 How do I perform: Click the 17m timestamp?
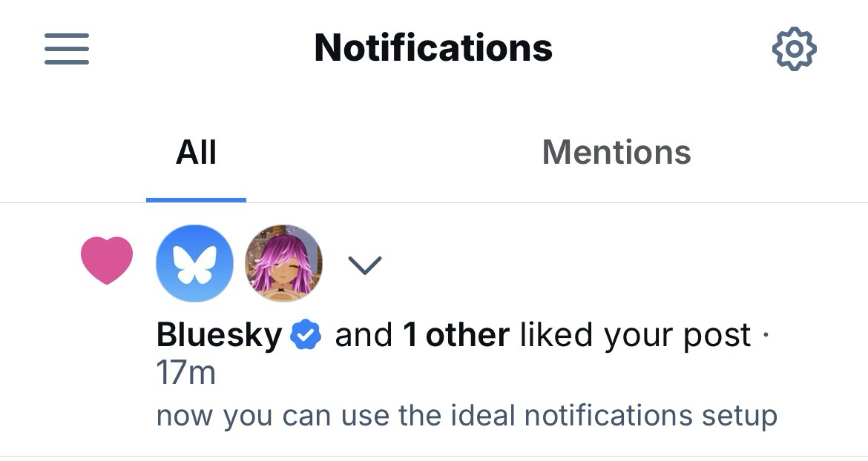tap(186, 373)
